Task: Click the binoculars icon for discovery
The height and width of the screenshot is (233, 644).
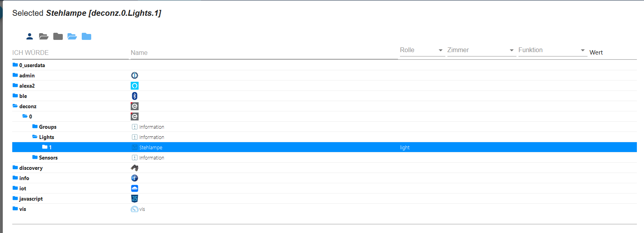Action: 135,168
